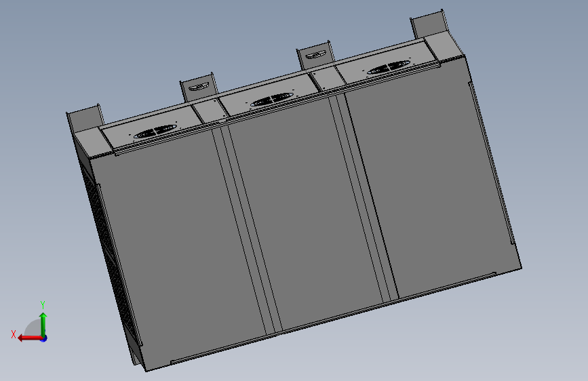Screen dimensions: 588x381
Task: Select the left fan grille on the model
Action: [x=155, y=132]
